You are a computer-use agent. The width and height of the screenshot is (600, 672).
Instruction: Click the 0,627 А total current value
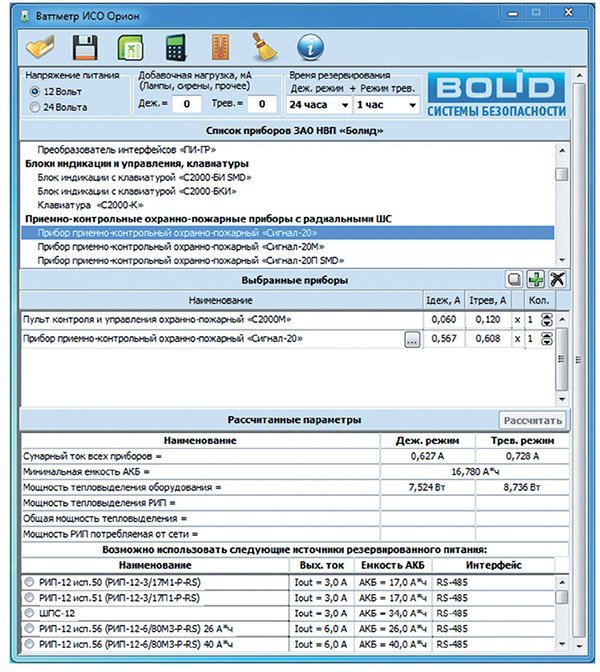(x=427, y=456)
